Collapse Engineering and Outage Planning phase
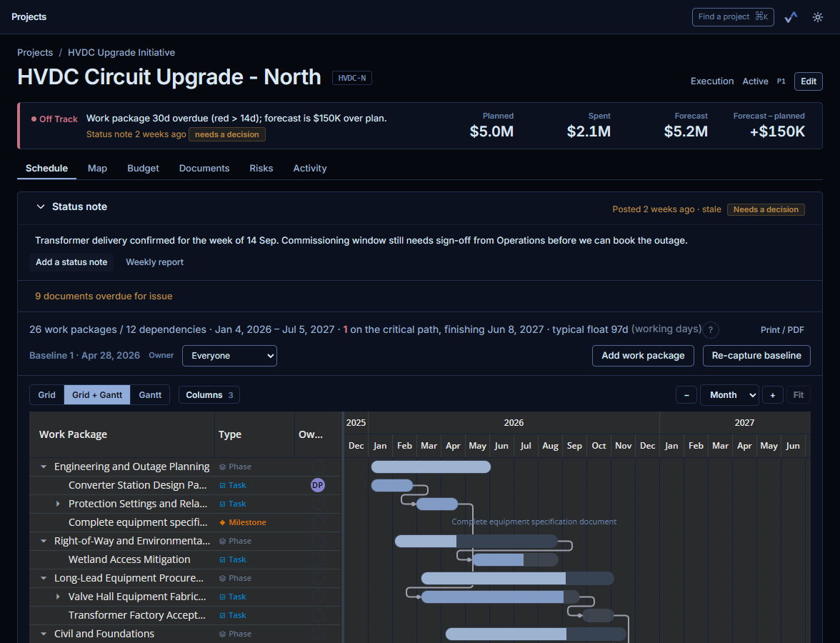The width and height of the screenshot is (840, 643). pos(44,467)
